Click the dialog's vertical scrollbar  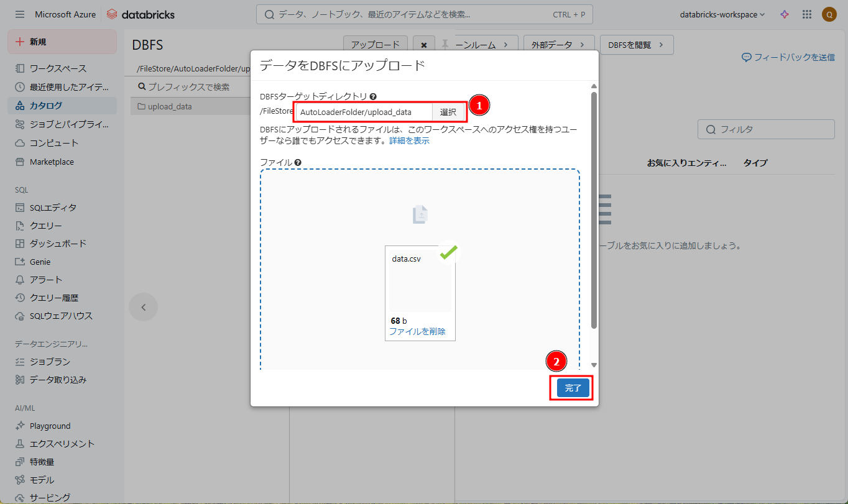tap(594, 211)
